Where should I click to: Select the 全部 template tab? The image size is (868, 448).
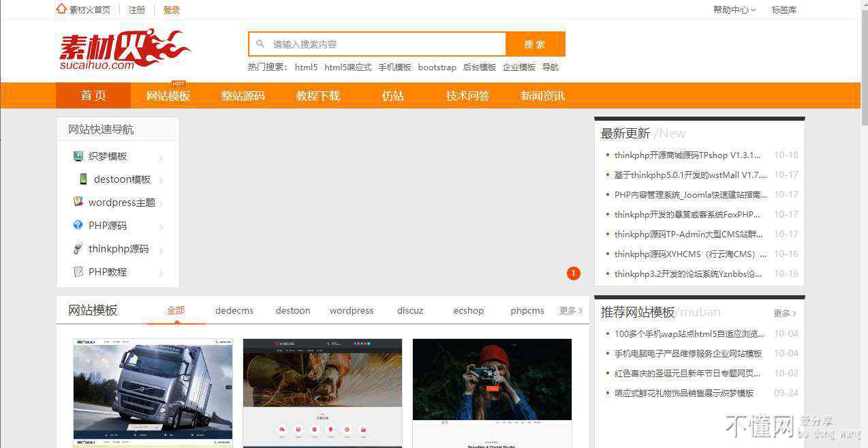coord(176,310)
